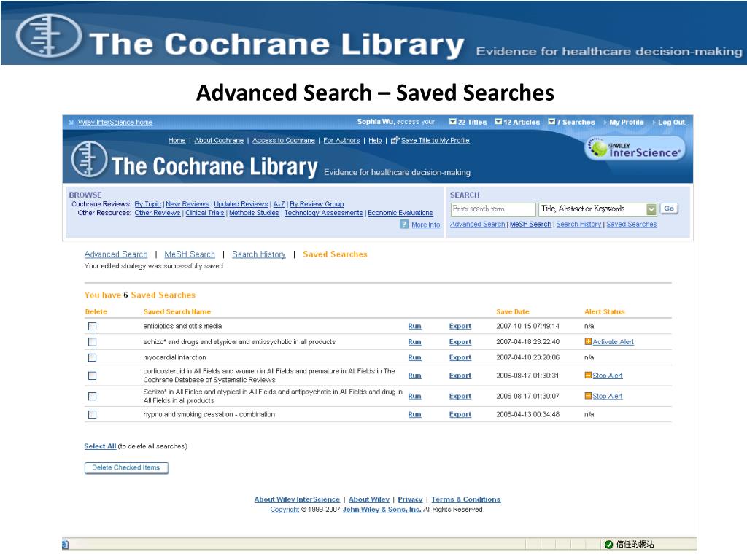Click the John Wiley & Sons, Inc. link
Screen dimensions: 747x560
[x=382, y=509]
